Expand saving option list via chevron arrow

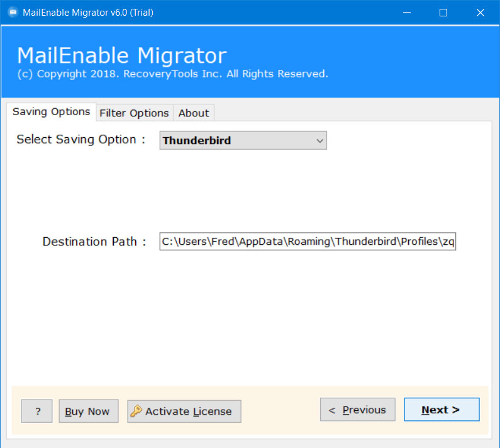319,141
